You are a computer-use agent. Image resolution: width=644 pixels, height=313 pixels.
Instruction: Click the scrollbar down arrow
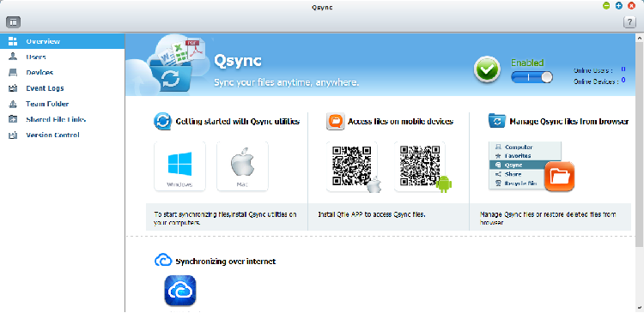coord(640,308)
